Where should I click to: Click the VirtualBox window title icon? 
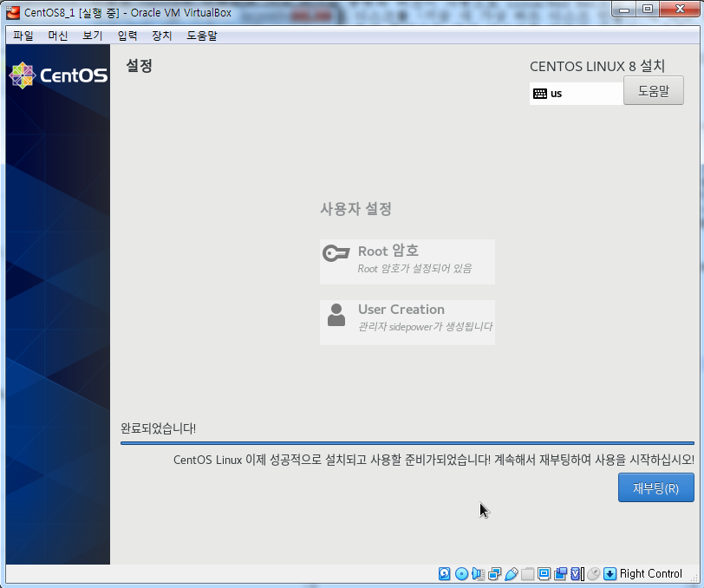13,13
